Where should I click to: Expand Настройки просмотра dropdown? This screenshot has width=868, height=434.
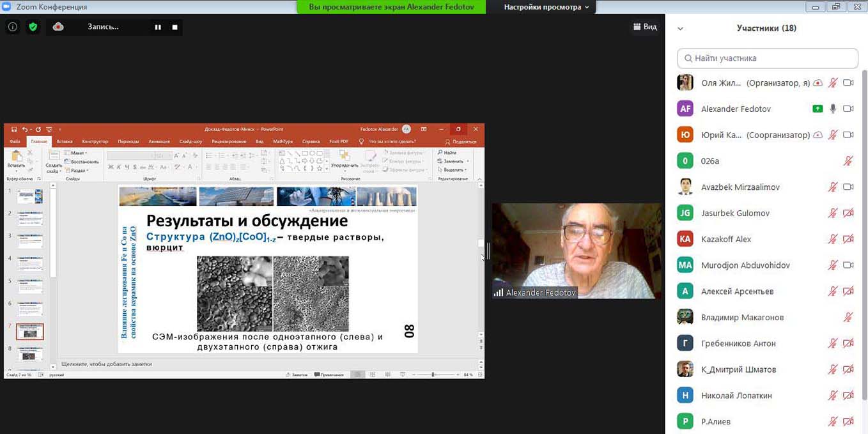coord(546,7)
